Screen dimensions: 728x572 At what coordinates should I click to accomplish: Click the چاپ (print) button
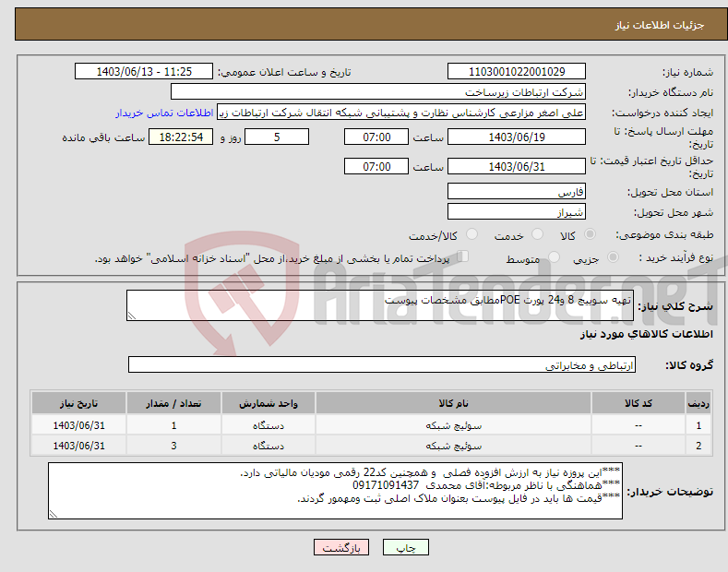click(405, 547)
